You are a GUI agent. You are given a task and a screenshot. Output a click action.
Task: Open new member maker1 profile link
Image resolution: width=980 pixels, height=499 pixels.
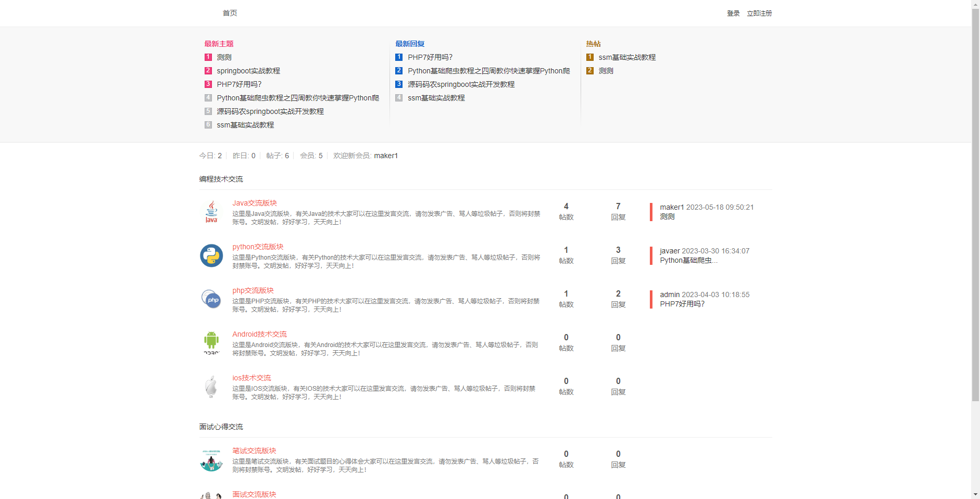click(x=386, y=156)
